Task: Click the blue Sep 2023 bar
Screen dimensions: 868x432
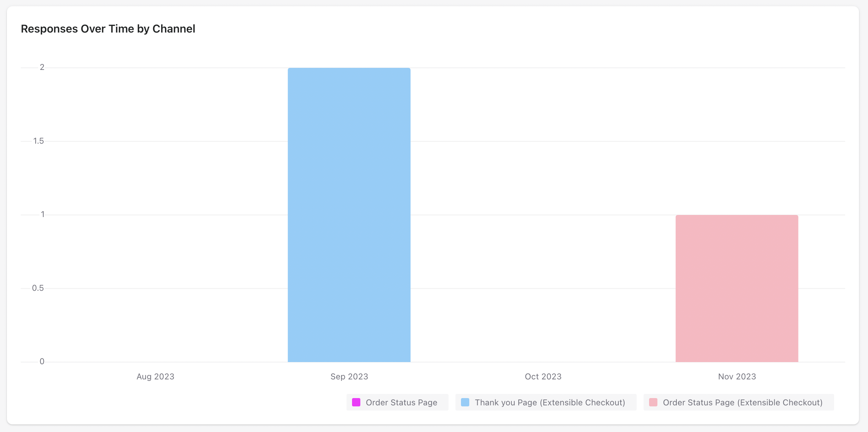Action: pyautogui.click(x=349, y=215)
